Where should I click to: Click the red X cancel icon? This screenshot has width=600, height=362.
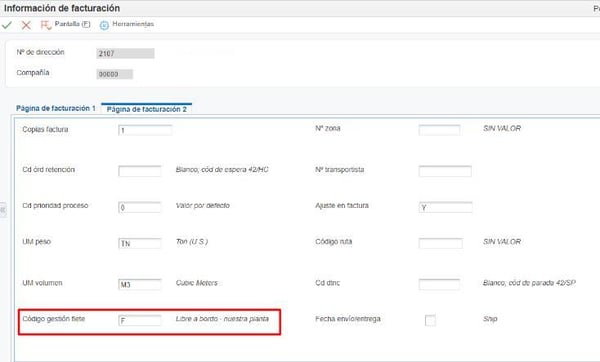[x=26, y=25]
